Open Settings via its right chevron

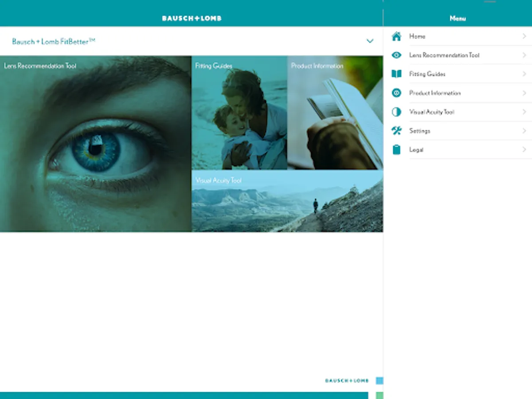pyautogui.click(x=524, y=131)
